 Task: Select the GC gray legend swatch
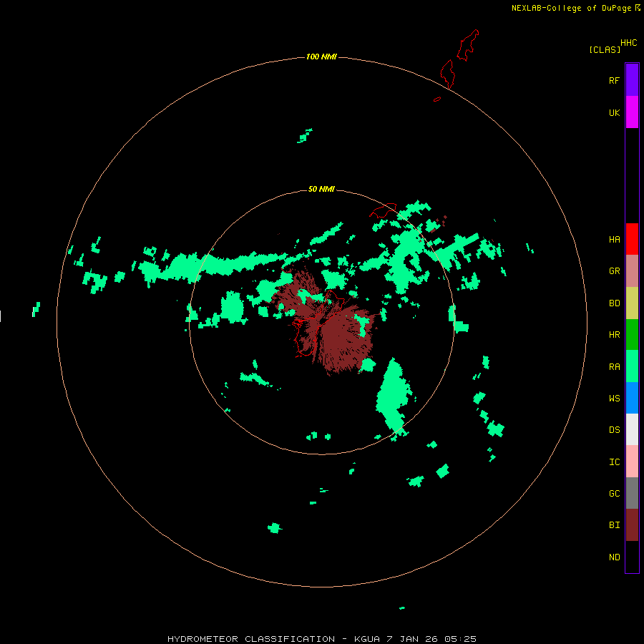pyautogui.click(x=632, y=493)
